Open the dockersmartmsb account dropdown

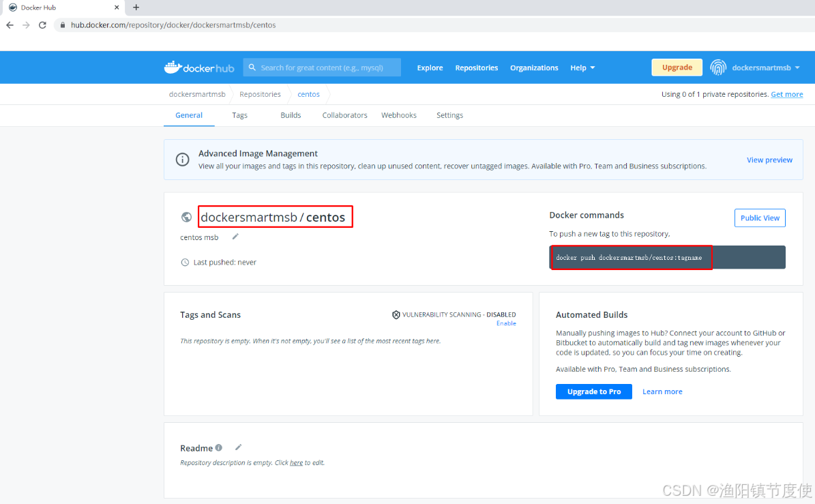pyautogui.click(x=766, y=68)
